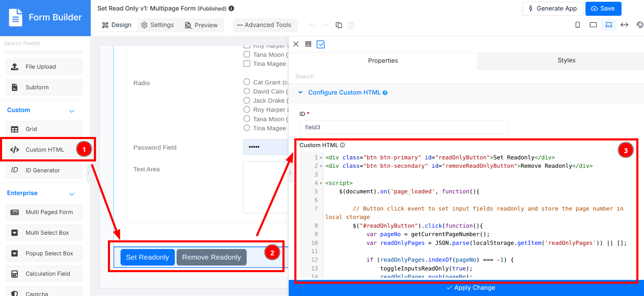Click the Text Area box
This screenshot has width=644, height=296.
[x=266, y=187]
